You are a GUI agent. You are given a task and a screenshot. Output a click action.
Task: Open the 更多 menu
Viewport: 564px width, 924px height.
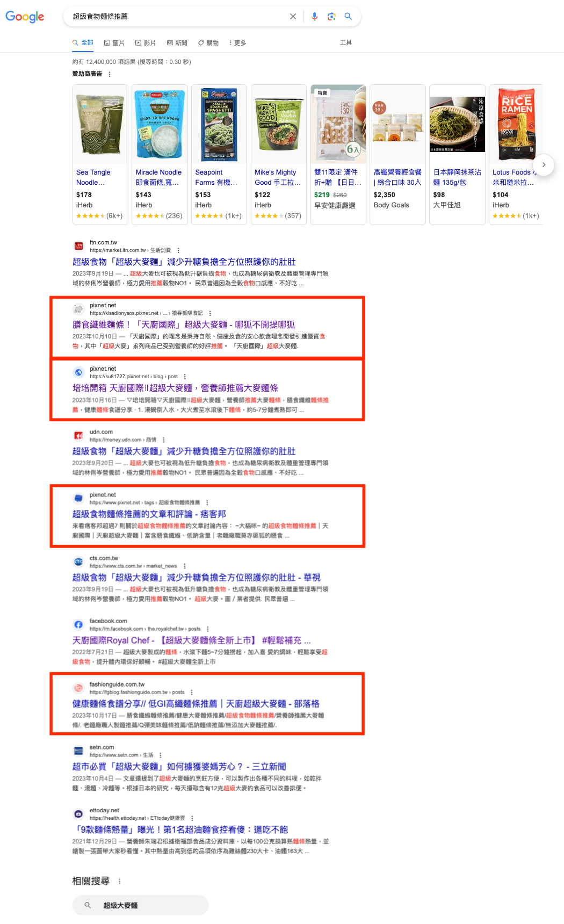pyautogui.click(x=237, y=42)
